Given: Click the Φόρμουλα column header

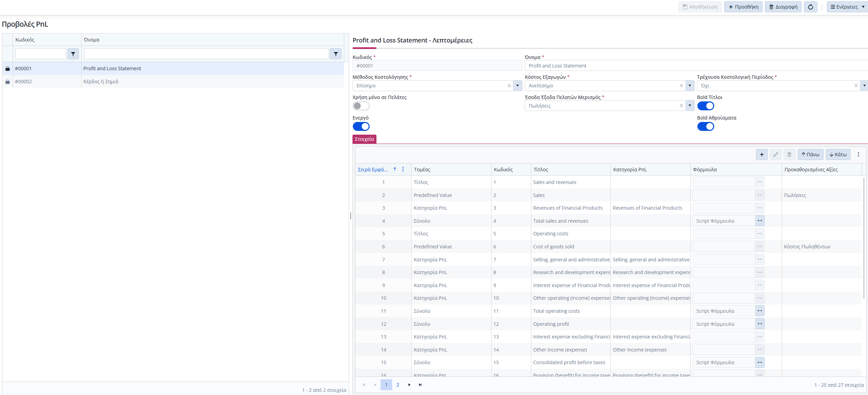Looking at the screenshot, I should [x=736, y=170].
